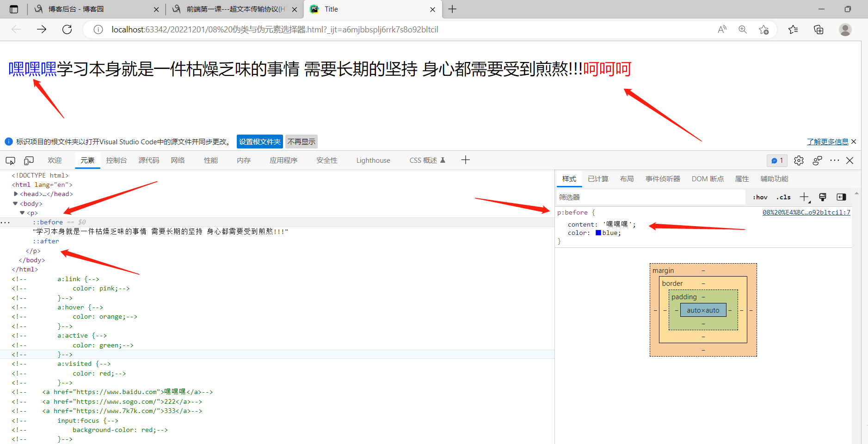
Task: Open the 事件侦听器 tab
Action: (x=663, y=179)
